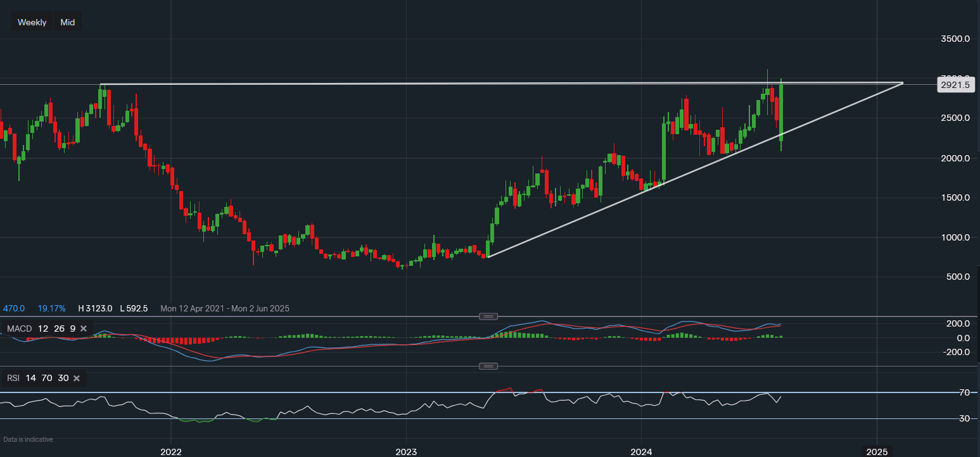
Task: Click the RSI period value 14
Action: [x=32, y=379]
